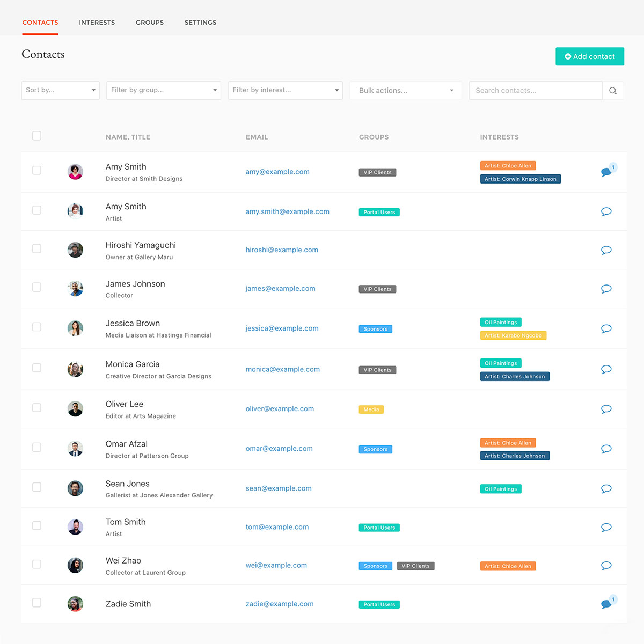Click Jessica Brown's avatar photo
This screenshot has width=644, height=644.
[75, 328]
